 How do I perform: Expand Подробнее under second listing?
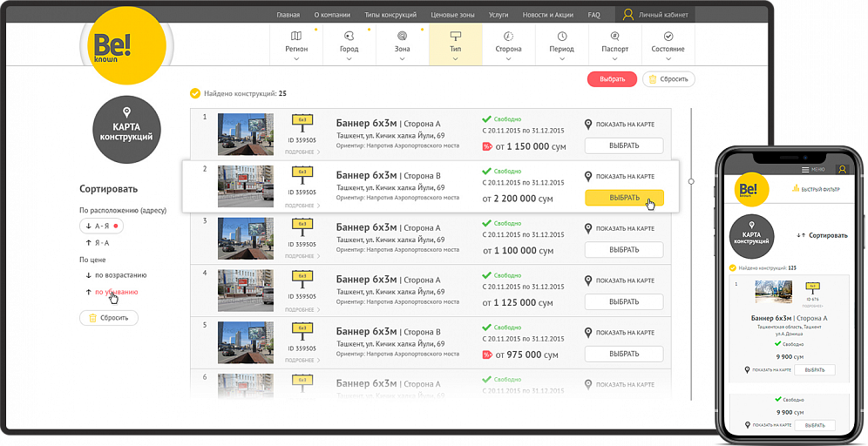(x=302, y=206)
